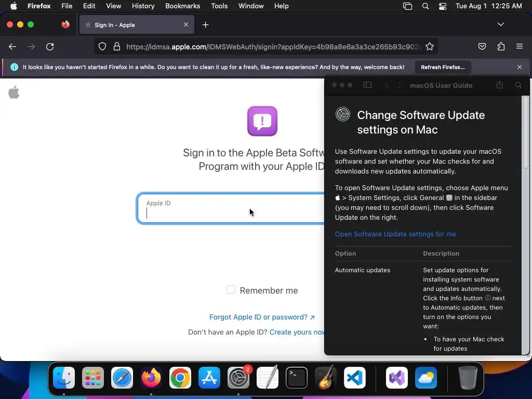The width and height of the screenshot is (532, 399).
Task: View site security lock information
Action: (x=117, y=46)
